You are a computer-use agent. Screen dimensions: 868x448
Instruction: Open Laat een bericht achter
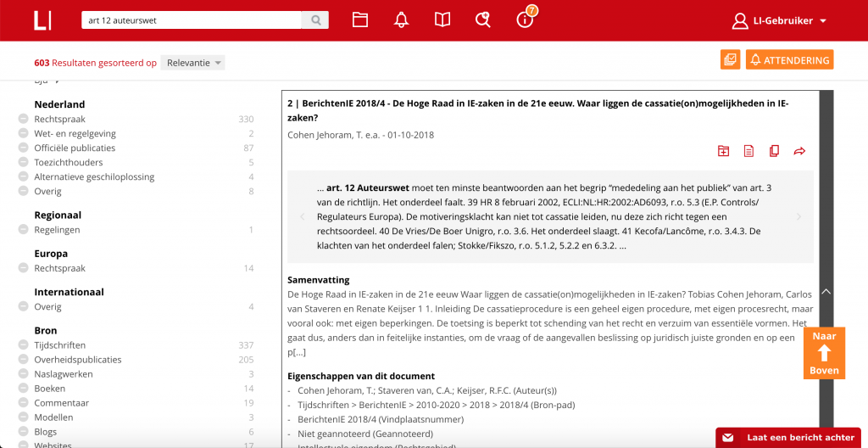(x=788, y=438)
